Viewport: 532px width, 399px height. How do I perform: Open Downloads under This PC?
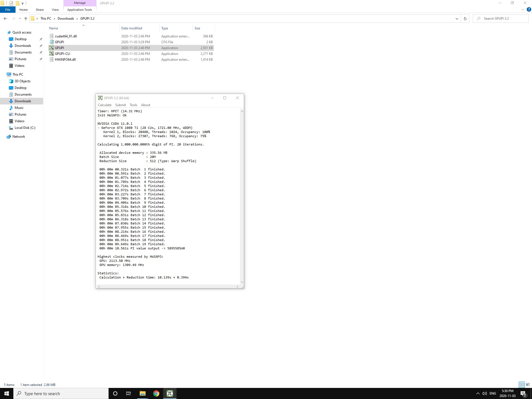click(x=23, y=101)
